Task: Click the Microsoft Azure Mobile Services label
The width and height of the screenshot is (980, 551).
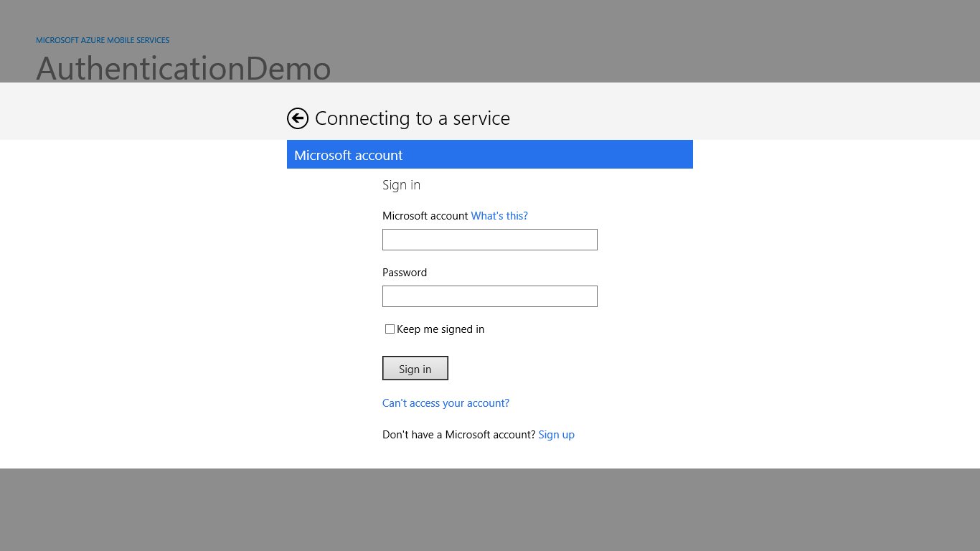Action: (103, 40)
